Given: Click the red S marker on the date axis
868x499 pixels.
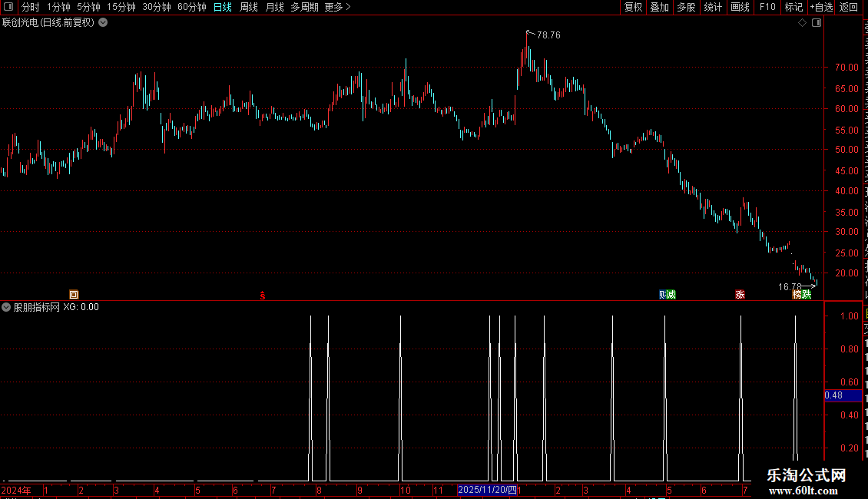Looking at the screenshot, I should point(263,296).
